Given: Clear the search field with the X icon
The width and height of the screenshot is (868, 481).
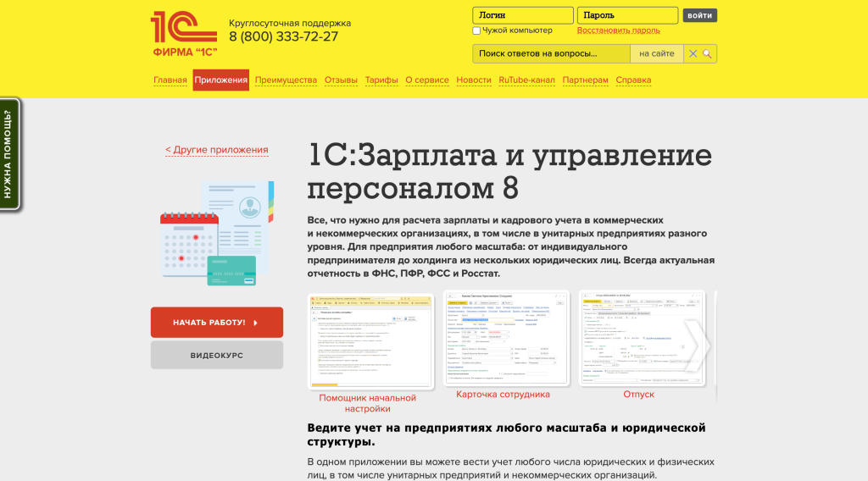Looking at the screenshot, I should tap(693, 53).
